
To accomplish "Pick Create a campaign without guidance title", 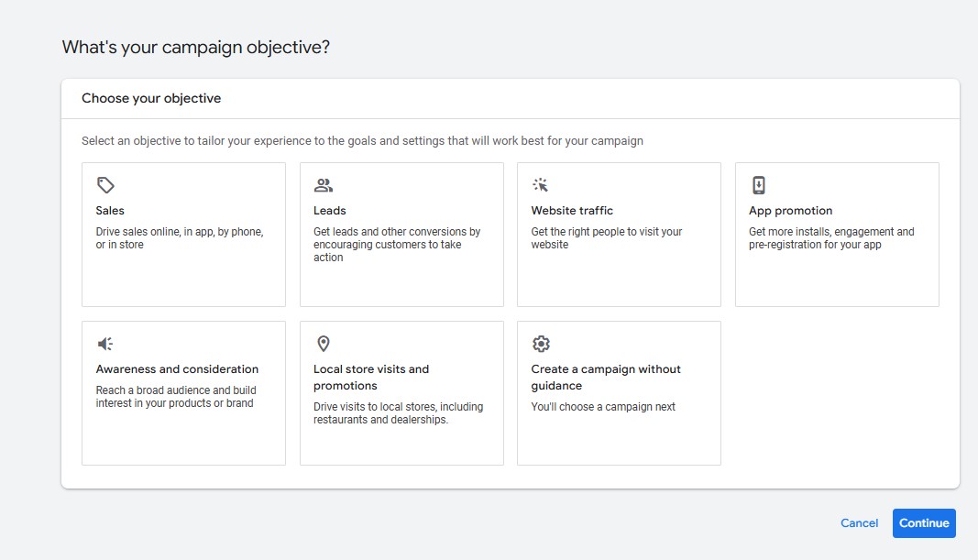I will [x=606, y=378].
